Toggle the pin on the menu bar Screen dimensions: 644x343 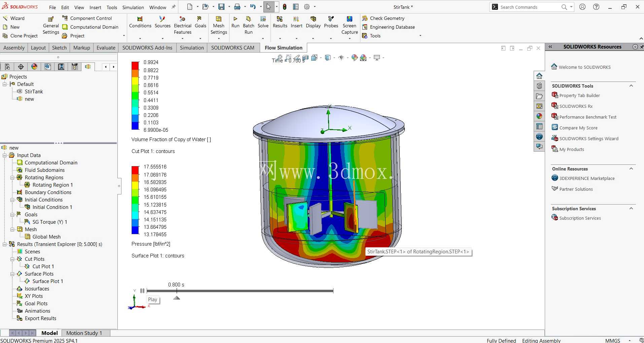coord(174,7)
